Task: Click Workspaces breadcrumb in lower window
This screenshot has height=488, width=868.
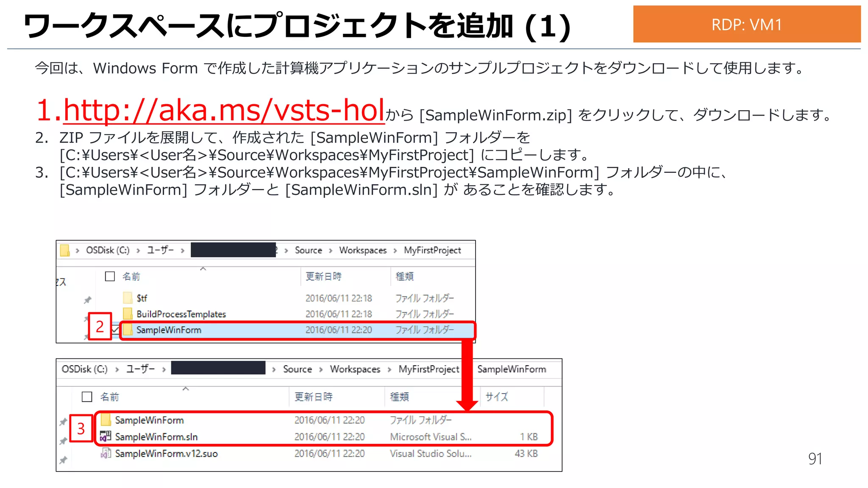Action: coord(355,369)
